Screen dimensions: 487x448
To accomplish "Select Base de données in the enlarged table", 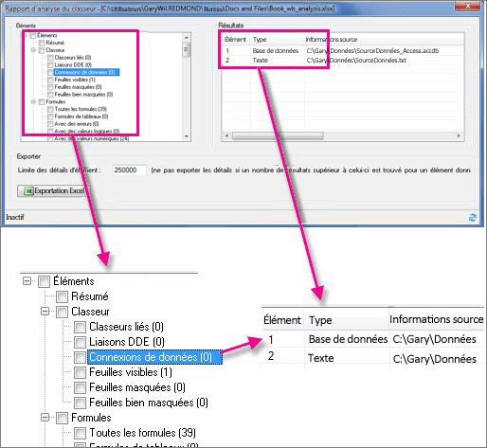I will click(x=348, y=339).
